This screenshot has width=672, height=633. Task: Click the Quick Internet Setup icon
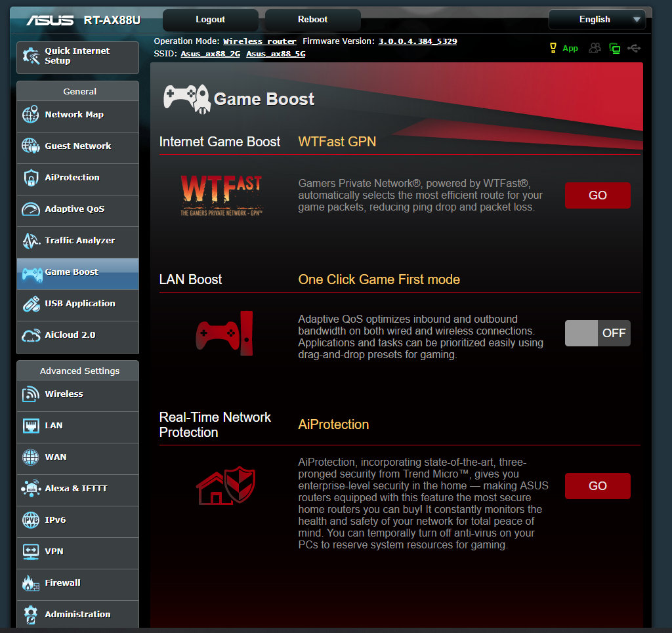(31, 56)
